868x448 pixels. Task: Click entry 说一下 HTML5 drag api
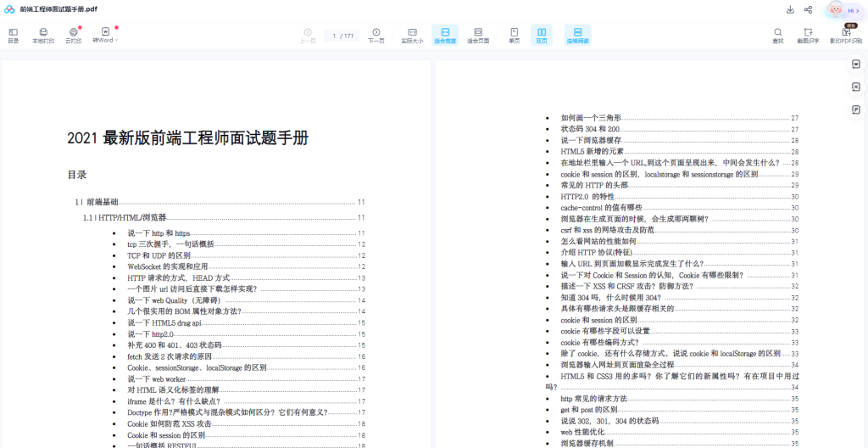coord(246,322)
